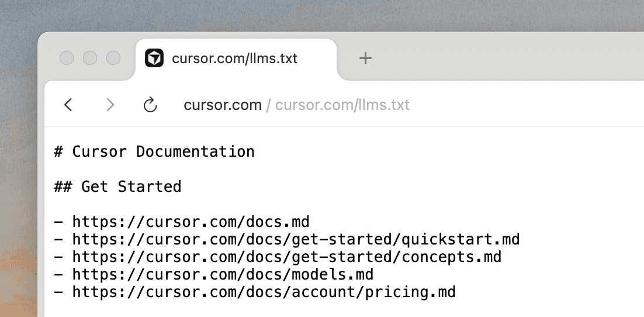Go back to the previous page

pyautogui.click(x=68, y=105)
